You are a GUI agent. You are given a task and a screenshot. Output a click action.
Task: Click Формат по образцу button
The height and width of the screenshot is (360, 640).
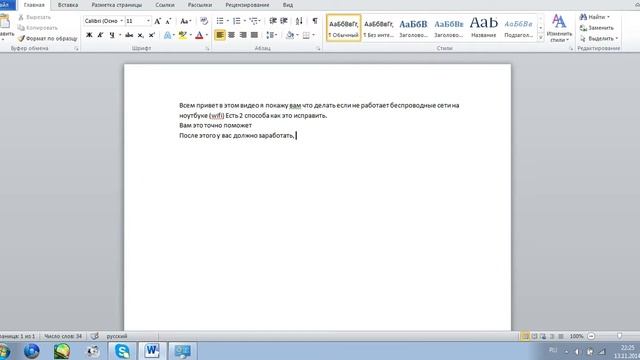coord(48,38)
